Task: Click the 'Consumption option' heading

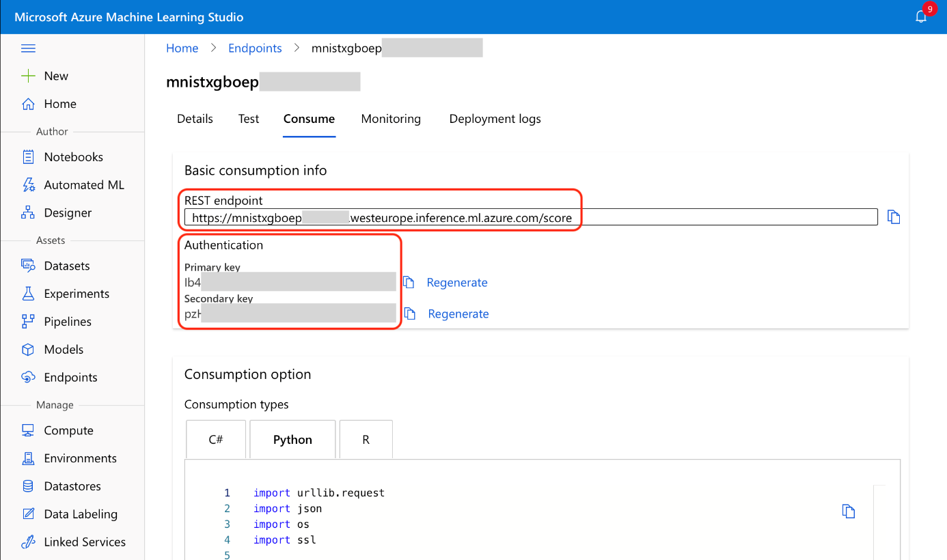Action: click(247, 374)
